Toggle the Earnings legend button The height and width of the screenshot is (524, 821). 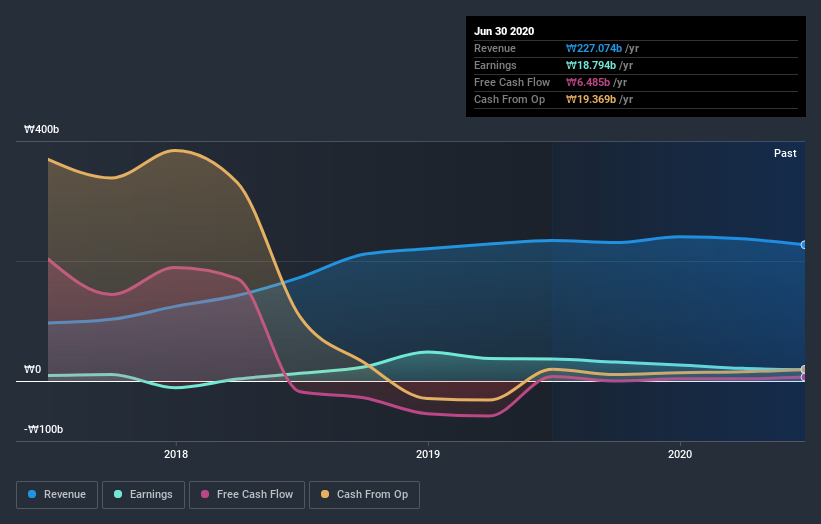(x=143, y=495)
